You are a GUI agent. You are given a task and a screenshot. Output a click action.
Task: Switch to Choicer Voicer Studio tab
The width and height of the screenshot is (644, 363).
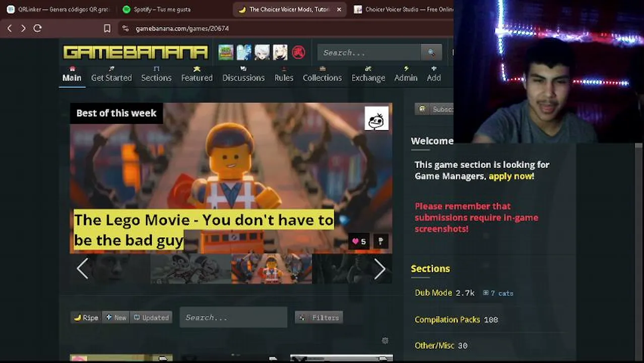[403, 10]
